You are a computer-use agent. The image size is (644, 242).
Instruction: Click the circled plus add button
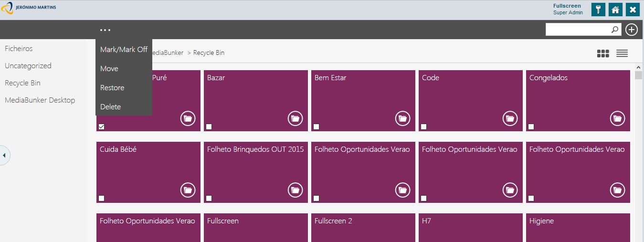632,30
